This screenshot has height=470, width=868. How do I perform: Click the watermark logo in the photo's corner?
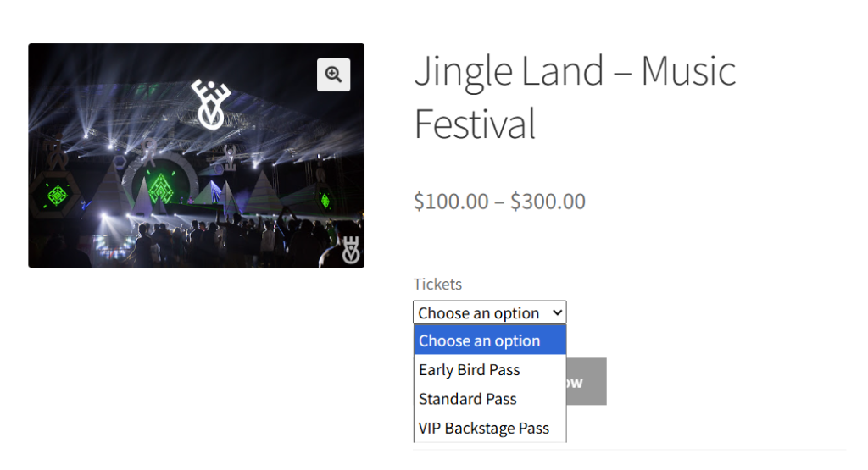click(350, 250)
